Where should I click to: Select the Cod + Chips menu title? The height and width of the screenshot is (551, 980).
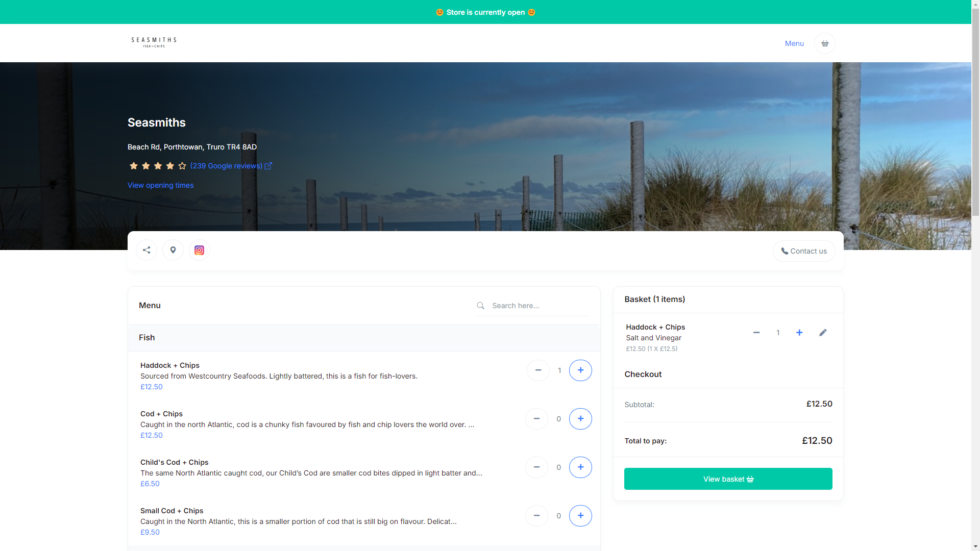pyautogui.click(x=161, y=414)
